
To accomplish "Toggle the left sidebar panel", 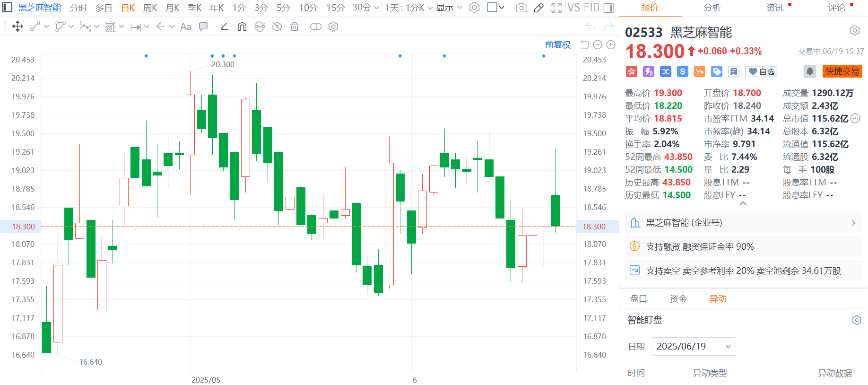I will point(8,8).
